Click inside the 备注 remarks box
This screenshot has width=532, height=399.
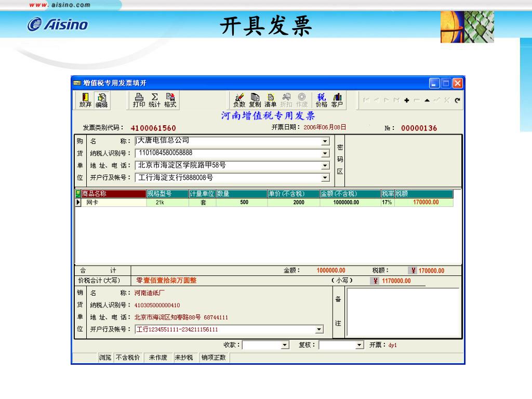403,312
